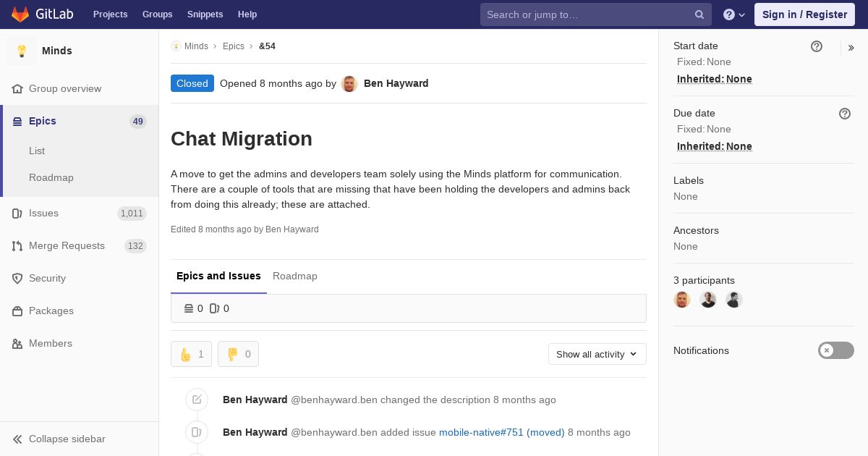Select the Epics and Issues tab
Image resolution: width=868 pixels, height=456 pixels.
(x=218, y=276)
